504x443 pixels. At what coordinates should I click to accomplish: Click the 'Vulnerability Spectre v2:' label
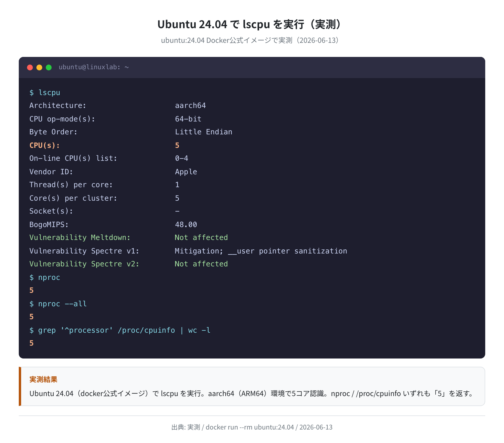pos(84,264)
